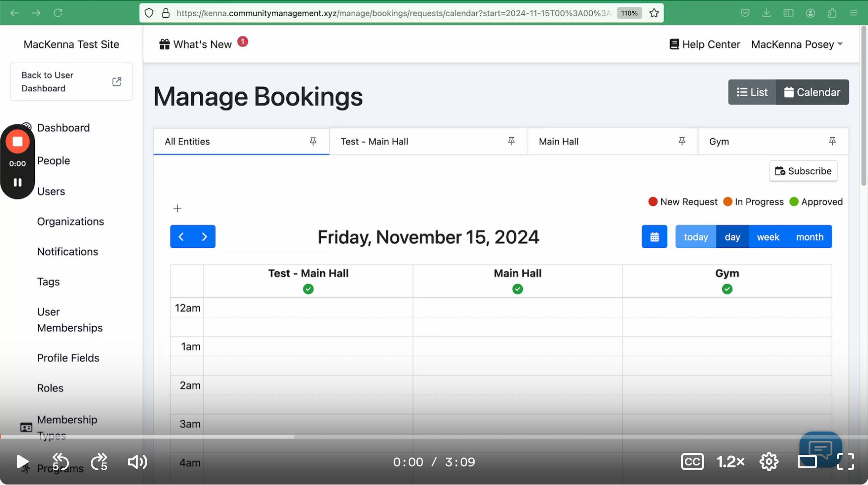Open User Memberships in sidebar
The image size is (868, 485).
click(70, 320)
